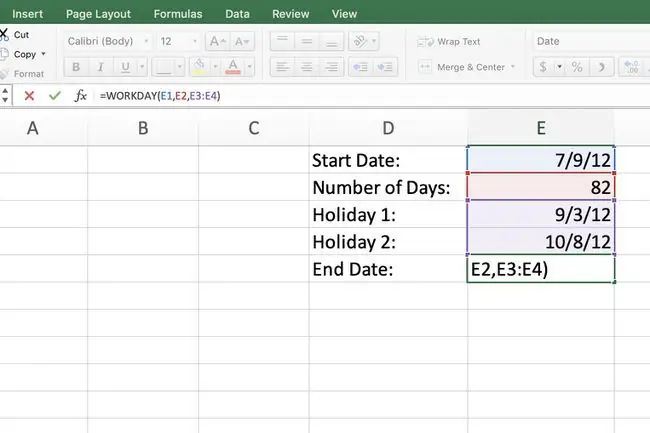Viewport: 650px width, 433px height.
Task: Select column E header
Action: (x=541, y=128)
